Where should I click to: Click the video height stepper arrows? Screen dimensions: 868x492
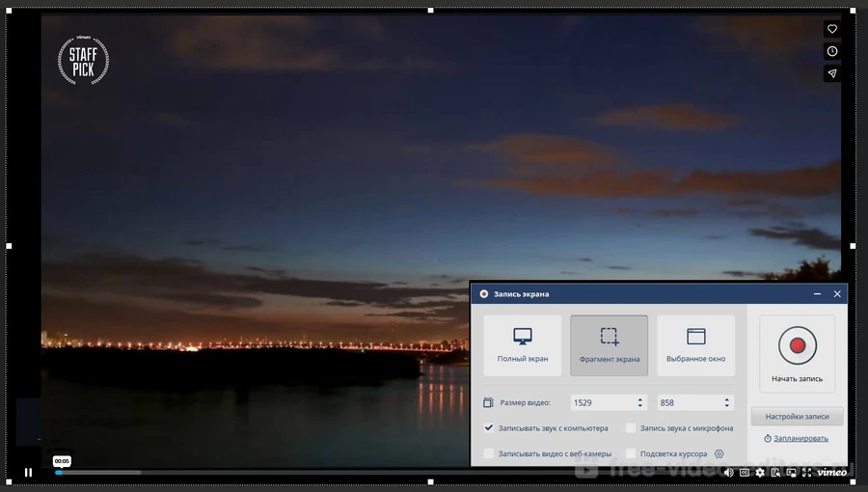tap(726, 402)
